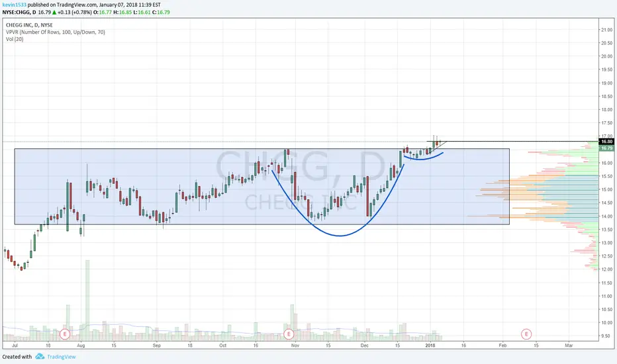Click the 18.00 price axis label

click(607, 109)
